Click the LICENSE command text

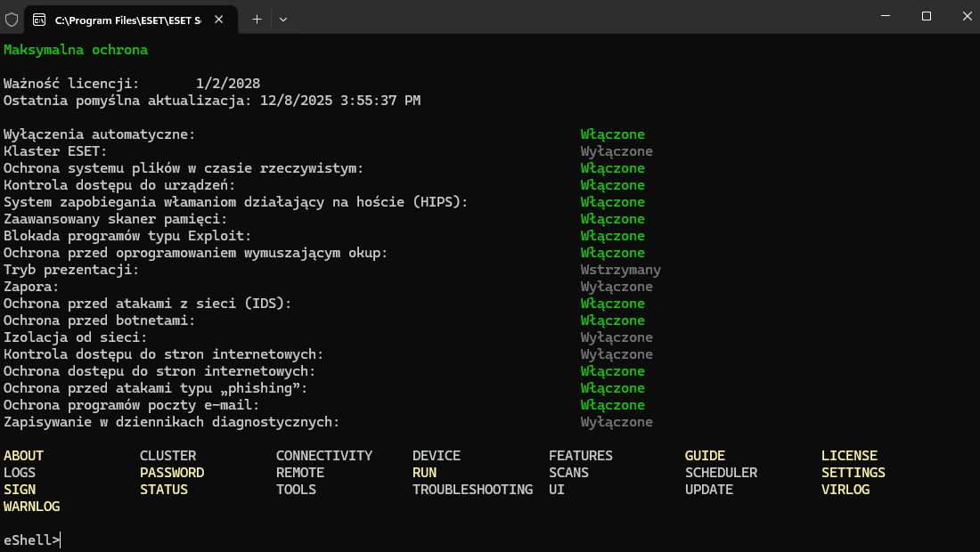pyautogui.click(x=849, y=456)
